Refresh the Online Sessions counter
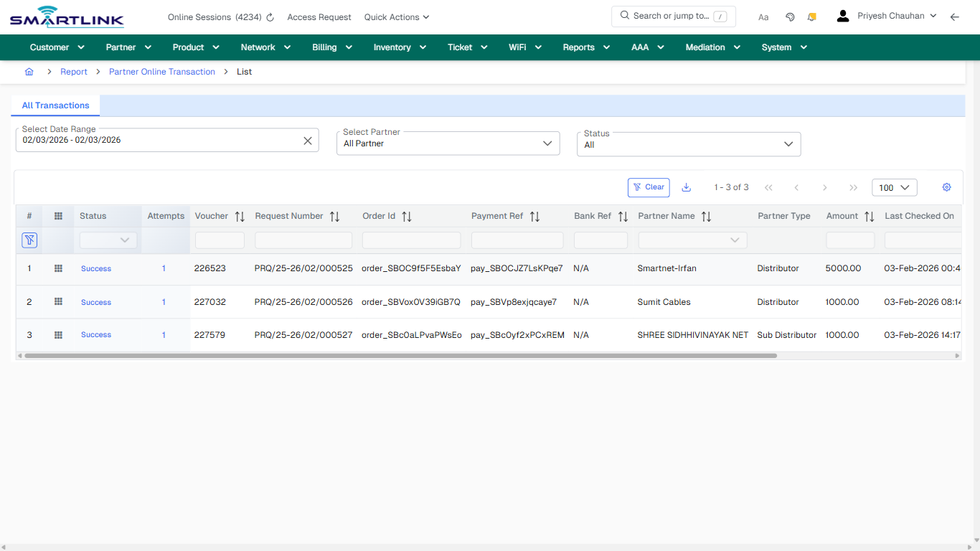The width and height of the screenshot is (980, 551). click(268, 17)
